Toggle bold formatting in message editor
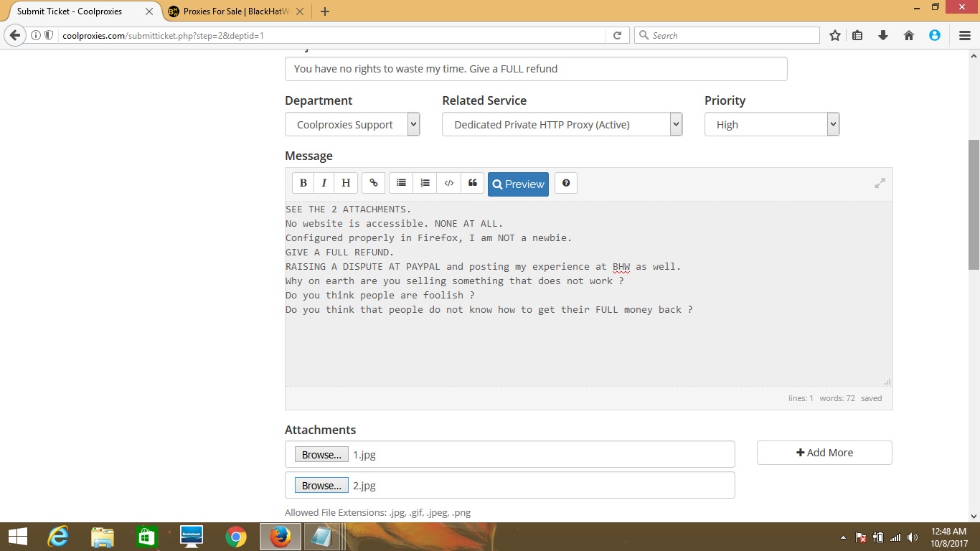The width and height of the screenshot is (980, 551). click(x=303, y=184)
